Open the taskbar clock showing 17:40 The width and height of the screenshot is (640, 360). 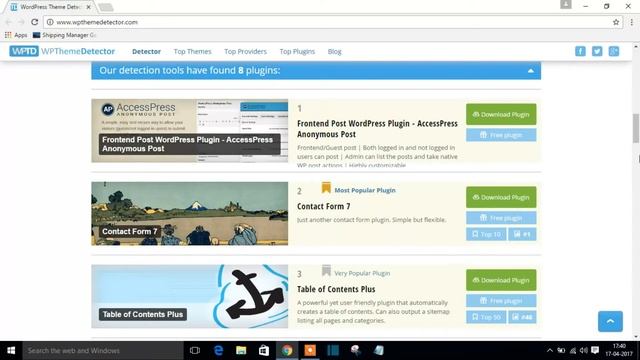(x=619, y=350)
